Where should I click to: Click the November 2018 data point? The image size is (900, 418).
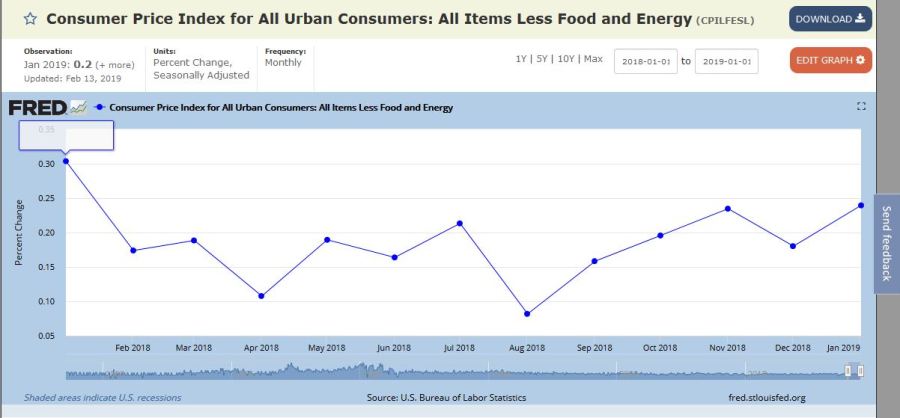pyautogui.click(x=727, y=208)
